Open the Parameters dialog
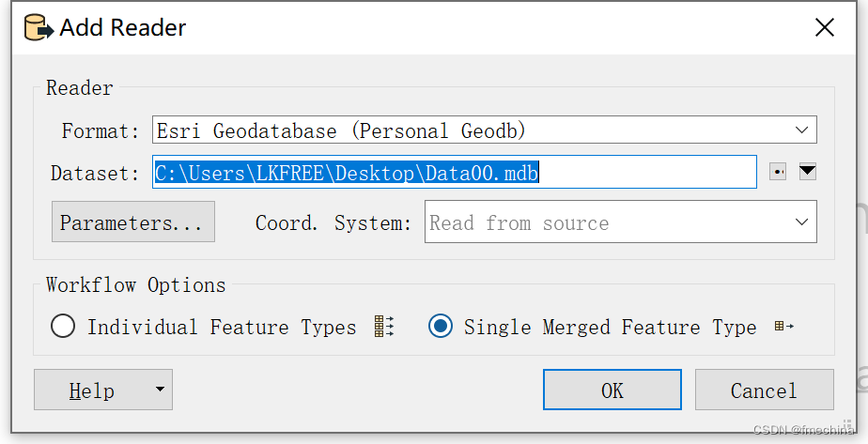 [x=132, y=222]
